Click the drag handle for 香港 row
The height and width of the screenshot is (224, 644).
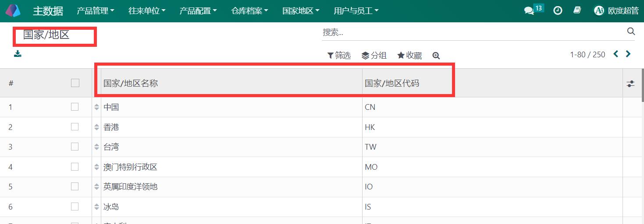[x=97, y=127]
